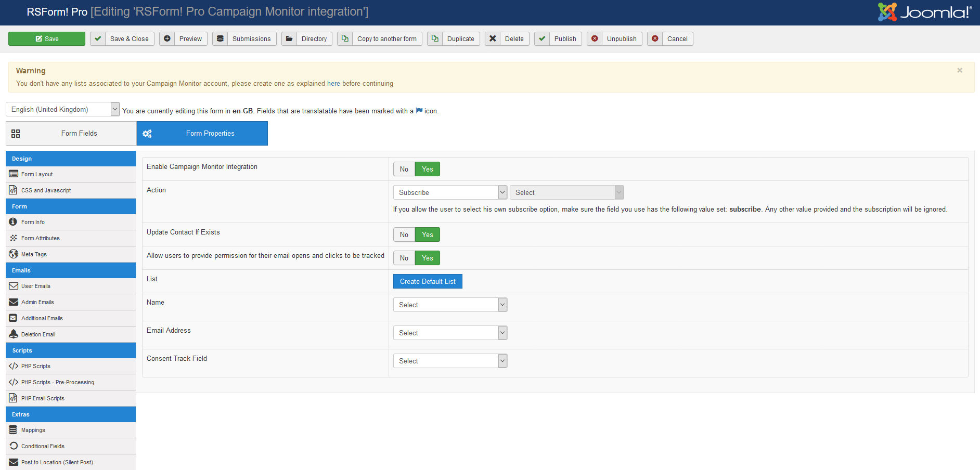Click the PHP Scripts code icon
The width and height of the screenshot is (980, 470).
(14, 365)
